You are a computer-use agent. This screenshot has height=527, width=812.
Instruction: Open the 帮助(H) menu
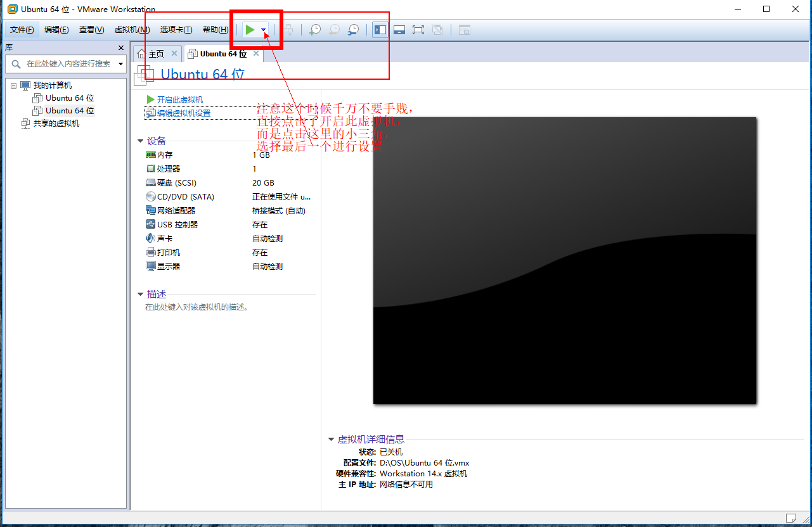click(x=216, y=30)
